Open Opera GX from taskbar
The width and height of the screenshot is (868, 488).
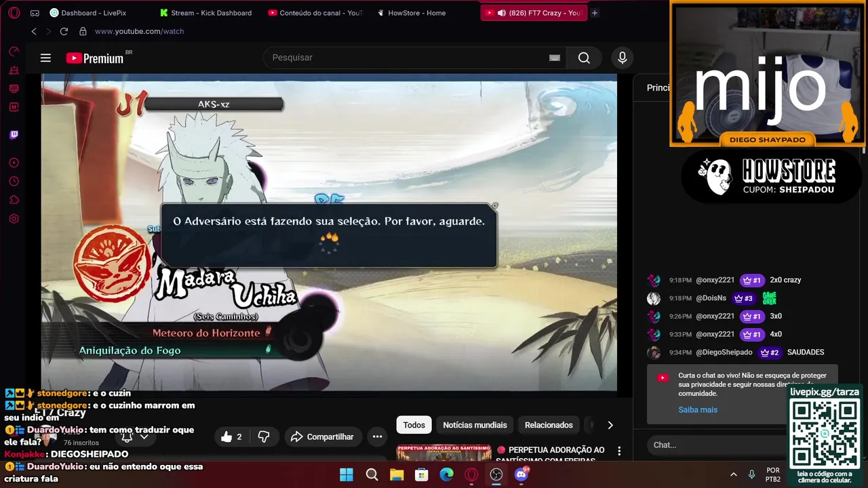coord(471,474)
